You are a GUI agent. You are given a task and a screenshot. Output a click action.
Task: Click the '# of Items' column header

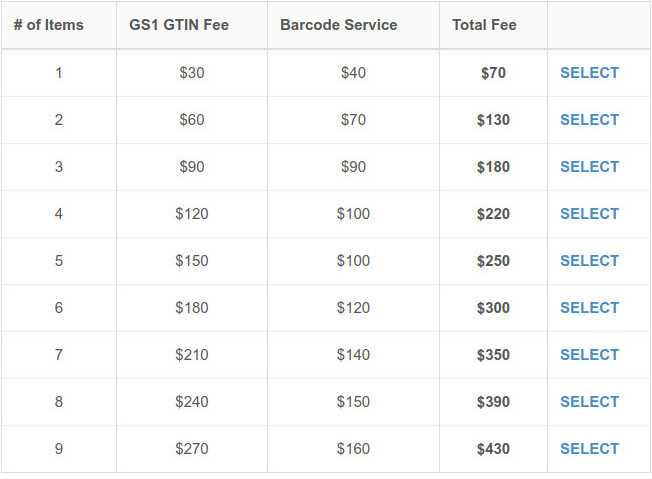[49, 25]
